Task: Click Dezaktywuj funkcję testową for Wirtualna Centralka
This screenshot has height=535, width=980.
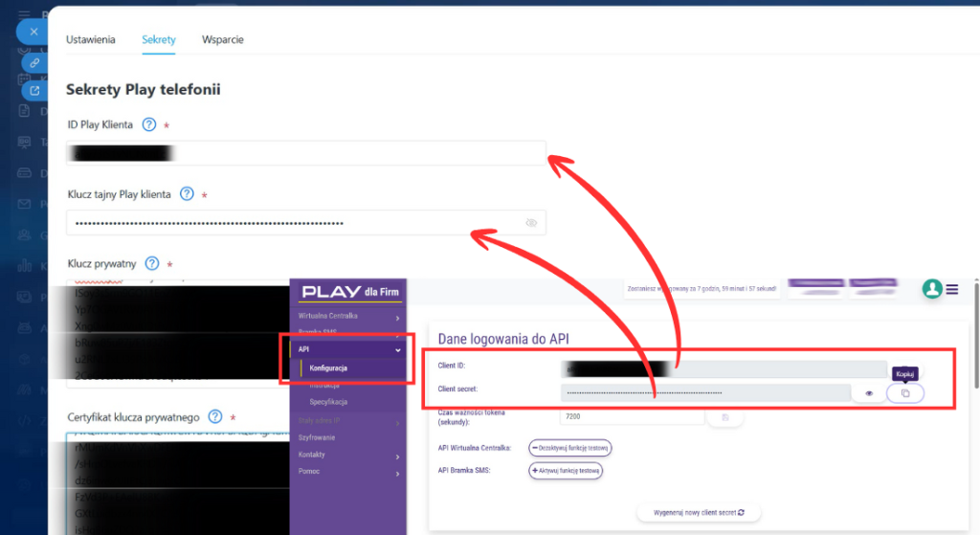Action: point(569,447)
